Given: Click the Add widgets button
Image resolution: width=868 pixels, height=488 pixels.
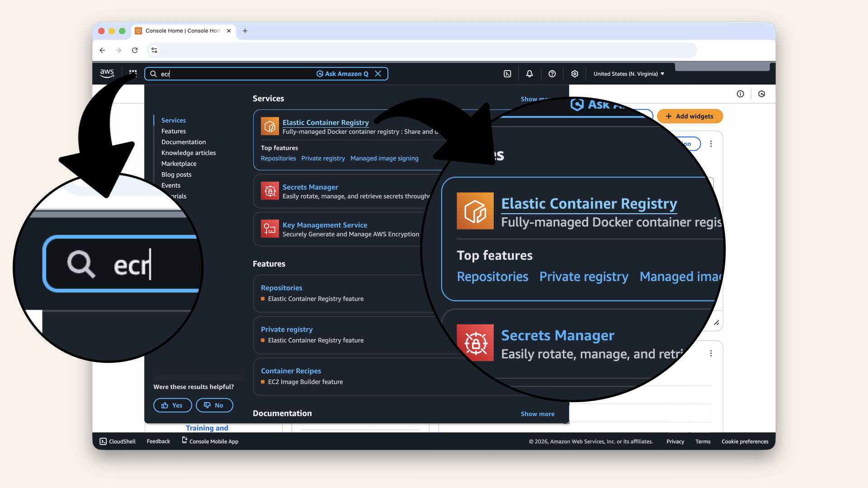Looking at the screenshot, I should tap(690, 116).
